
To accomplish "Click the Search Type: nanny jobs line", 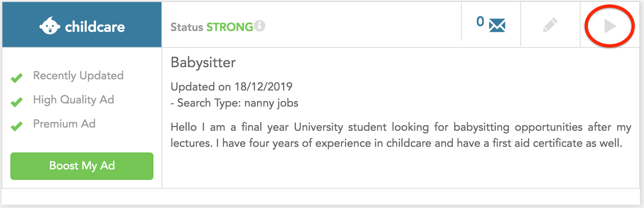I will coord(234,103).
